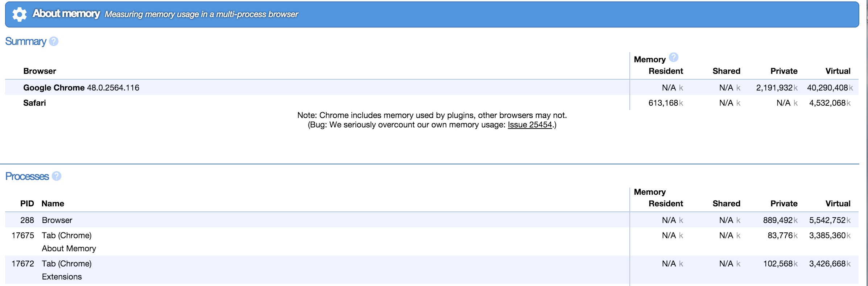Click private value 83,776k for PID 17675

[783, 235]
